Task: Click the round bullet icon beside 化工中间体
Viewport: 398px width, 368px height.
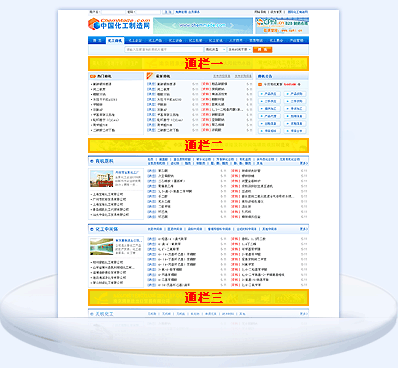Action: click(x=92, y=229)
